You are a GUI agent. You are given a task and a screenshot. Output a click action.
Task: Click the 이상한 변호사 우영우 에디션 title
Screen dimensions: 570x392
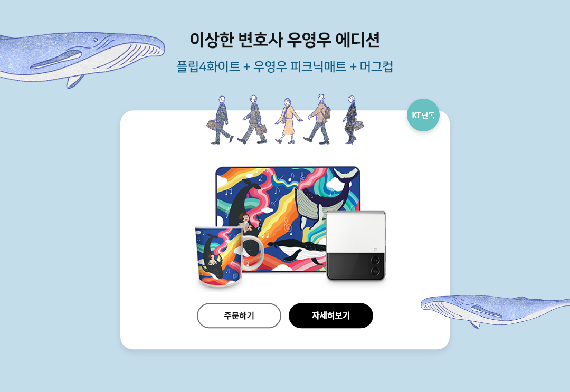tap(285, 40)
